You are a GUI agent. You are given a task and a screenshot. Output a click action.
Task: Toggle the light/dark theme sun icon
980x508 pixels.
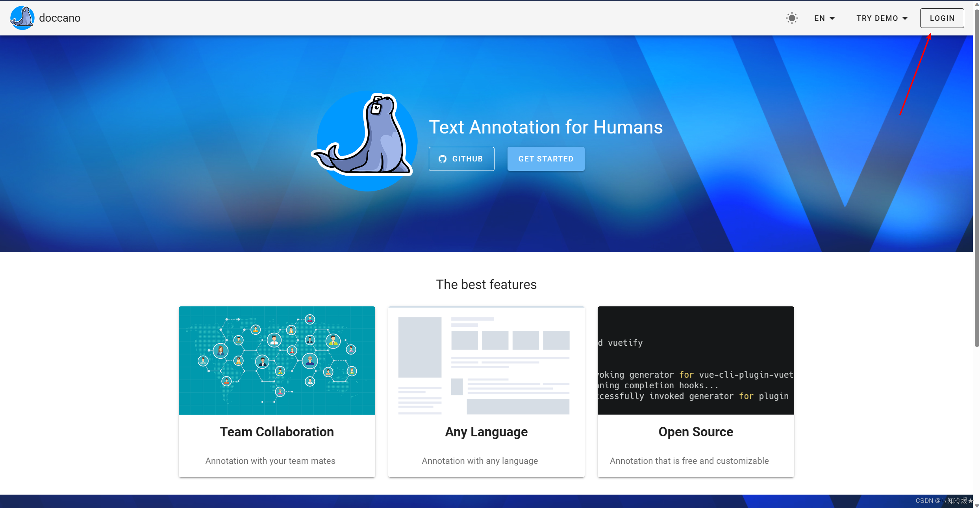(x=791, y=18)
